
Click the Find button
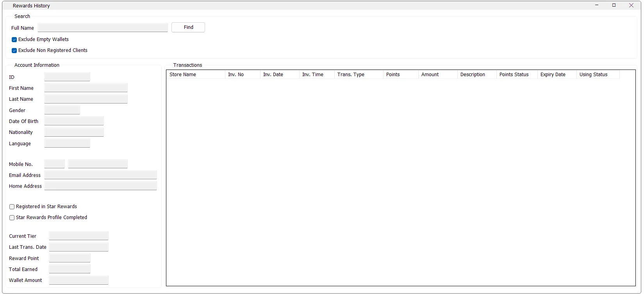188,27
